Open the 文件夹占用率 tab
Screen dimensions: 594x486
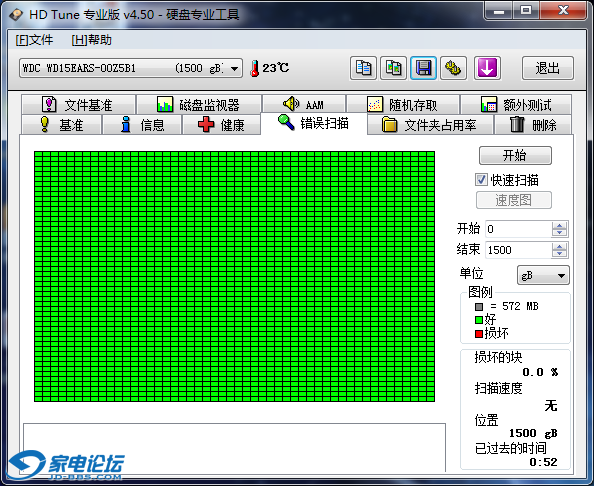click(x=430, y=125)
